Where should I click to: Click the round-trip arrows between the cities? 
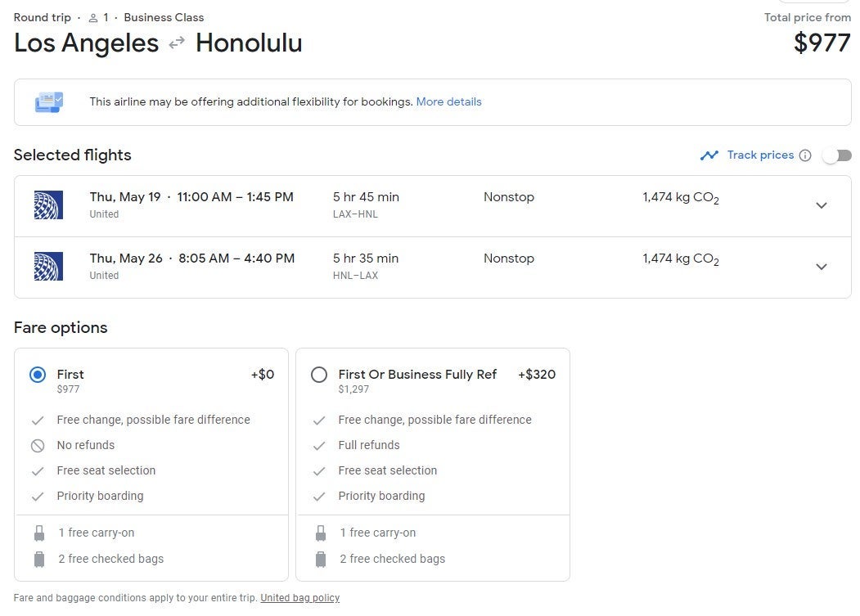coord(177,43)
